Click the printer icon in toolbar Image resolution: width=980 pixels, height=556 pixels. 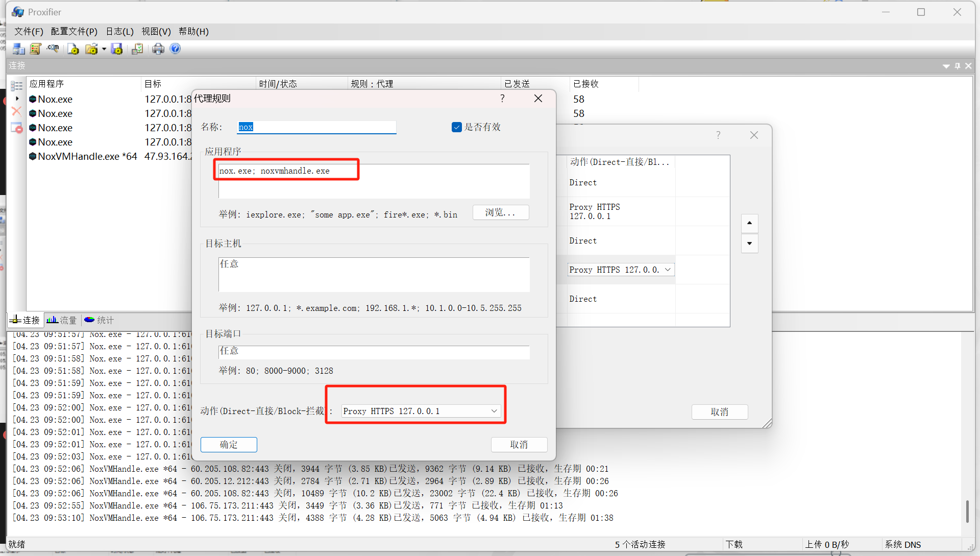coord(158,49)
